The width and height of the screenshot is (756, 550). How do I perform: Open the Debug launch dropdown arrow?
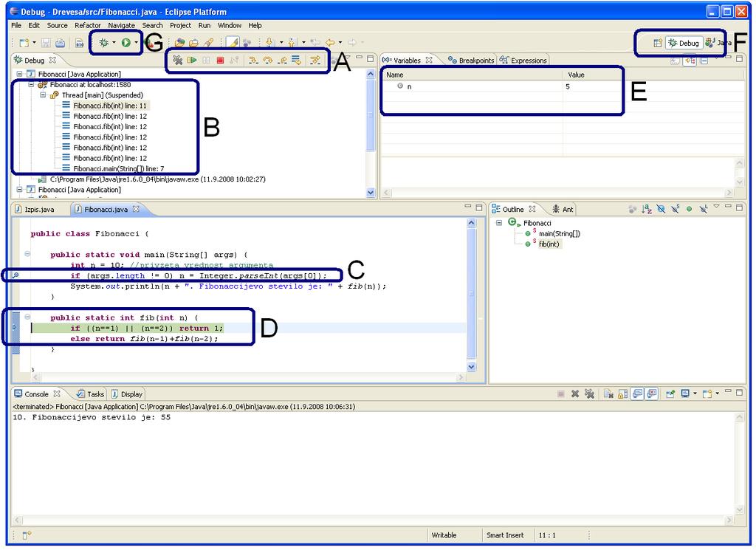point(114,43)
